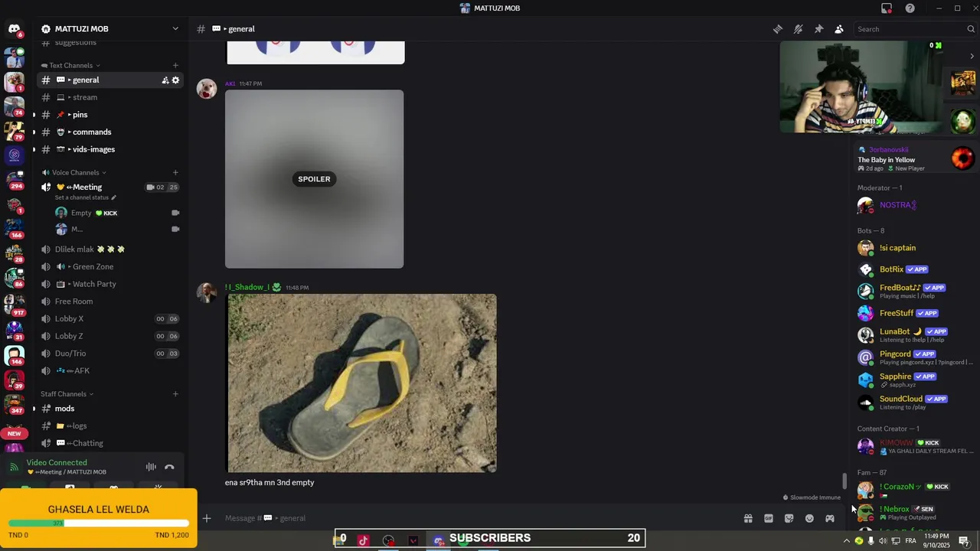This screenshot has height=551, width=980.
Task: Open the Threads icon in channel header
Action: (x=778, y=29)
